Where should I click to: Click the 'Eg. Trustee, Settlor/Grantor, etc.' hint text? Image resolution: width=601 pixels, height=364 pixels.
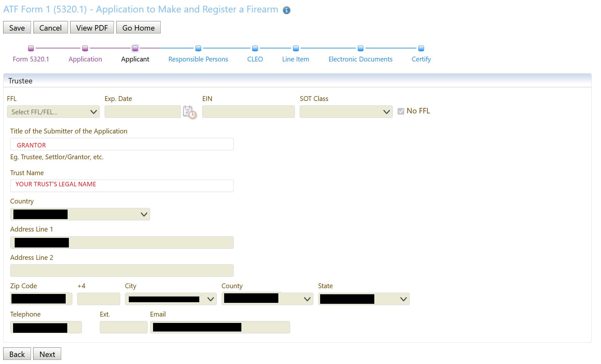click(57, 157)
